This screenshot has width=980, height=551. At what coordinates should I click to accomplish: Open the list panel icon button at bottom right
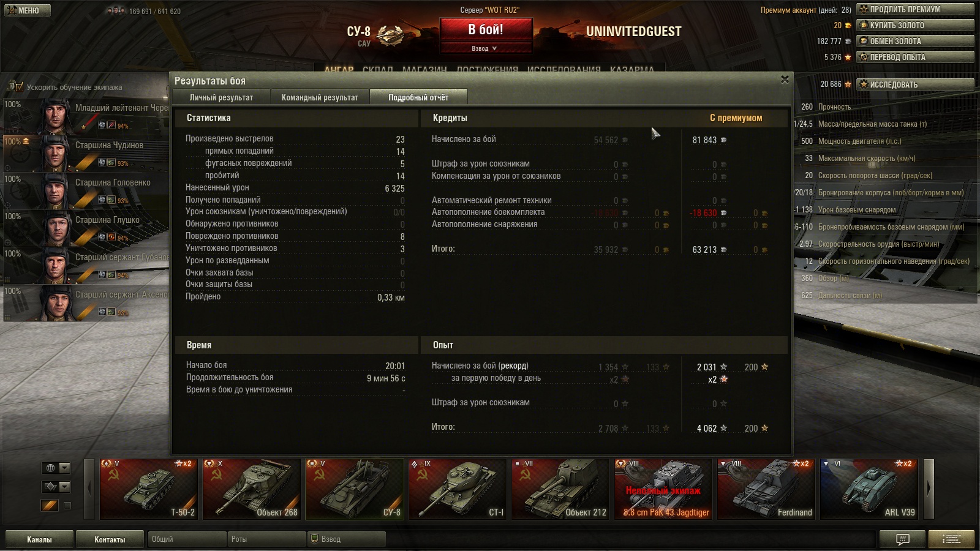tap(951, 539)
